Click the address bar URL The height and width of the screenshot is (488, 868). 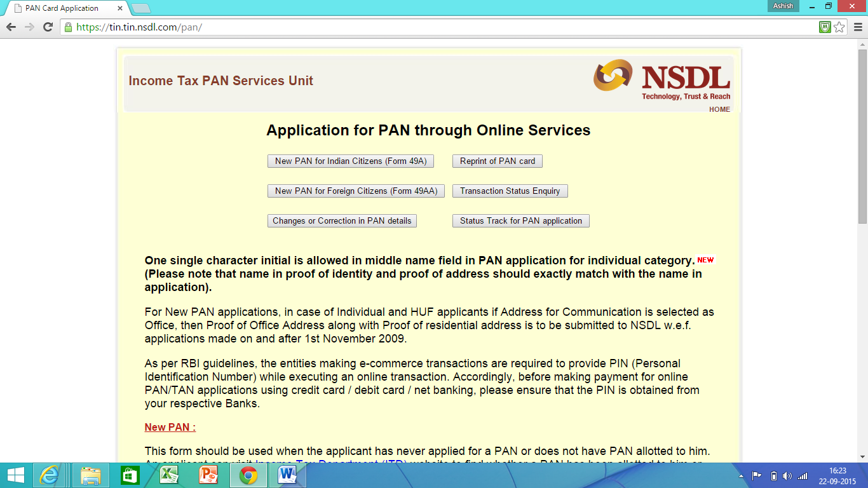click(x=139, y=27)
